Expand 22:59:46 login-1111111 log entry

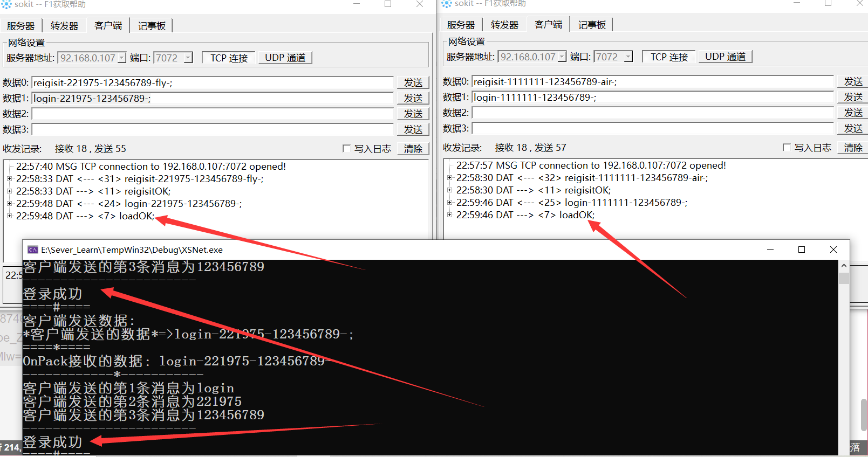click(x=449, y=202)
